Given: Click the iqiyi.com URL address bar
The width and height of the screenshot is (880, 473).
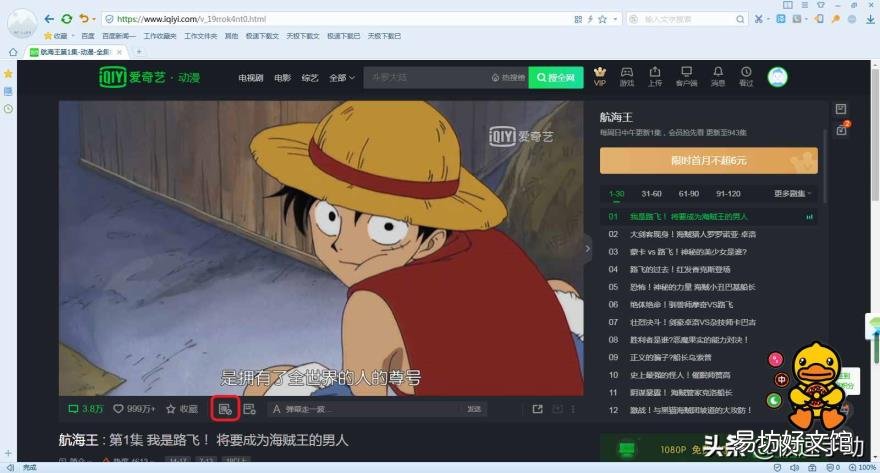Looking at the screenshot, I should coord(337,19).
